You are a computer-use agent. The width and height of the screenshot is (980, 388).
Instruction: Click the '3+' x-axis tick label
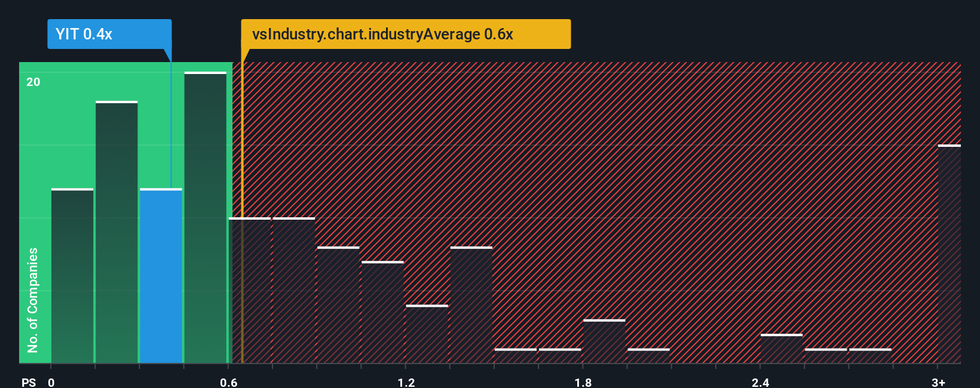tap(938, 383)
